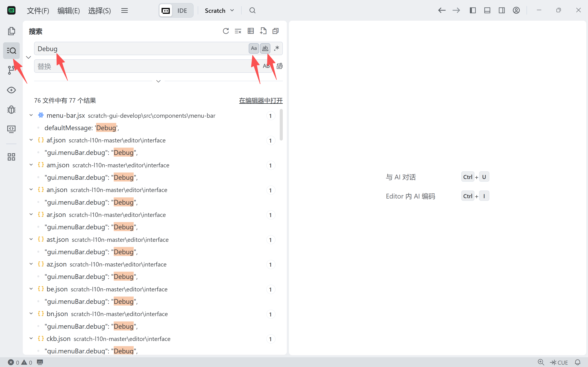This screenshot has height=367, width=588.
Task: Open the Debug bug icon in sidebar
Action: (x=11, y=110)
